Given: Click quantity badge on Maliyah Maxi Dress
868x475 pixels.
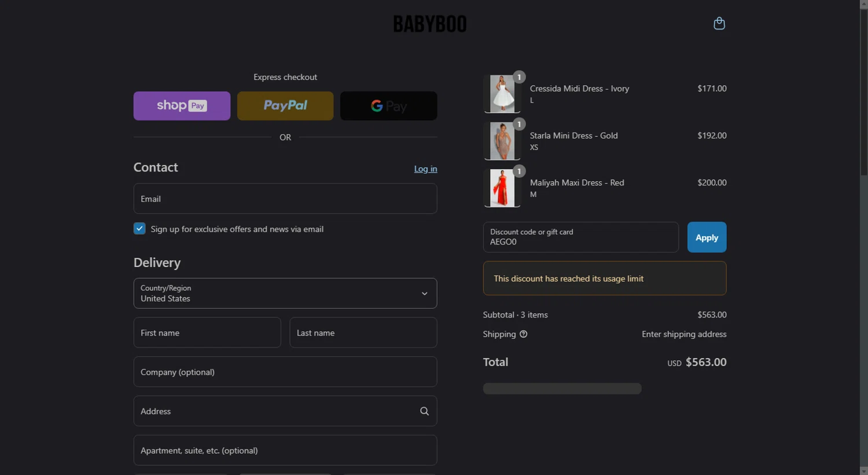Looking at the screenshot, I should click(519, 171).
